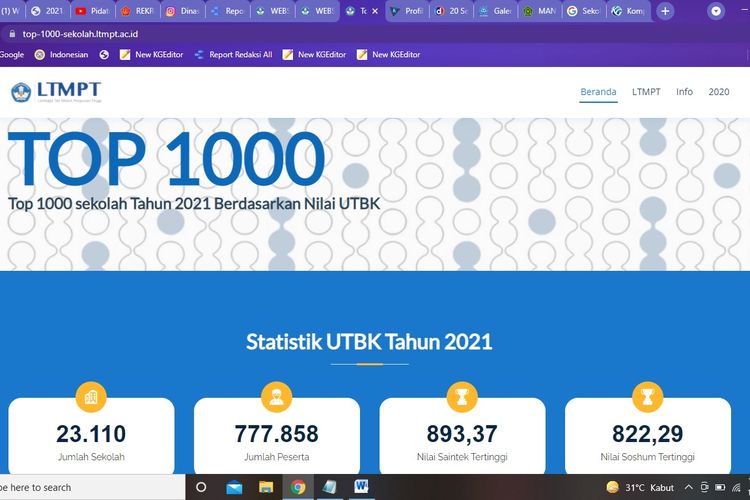The width and height of the screenshot is (750, 500).
Task: Open Google Chrome from the taskbar
Action: [298, 487]
